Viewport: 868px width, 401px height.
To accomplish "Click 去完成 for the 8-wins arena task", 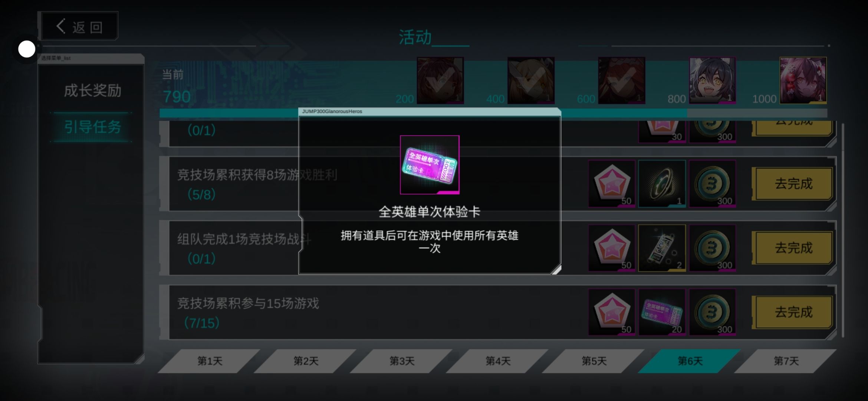I will 793,184.
